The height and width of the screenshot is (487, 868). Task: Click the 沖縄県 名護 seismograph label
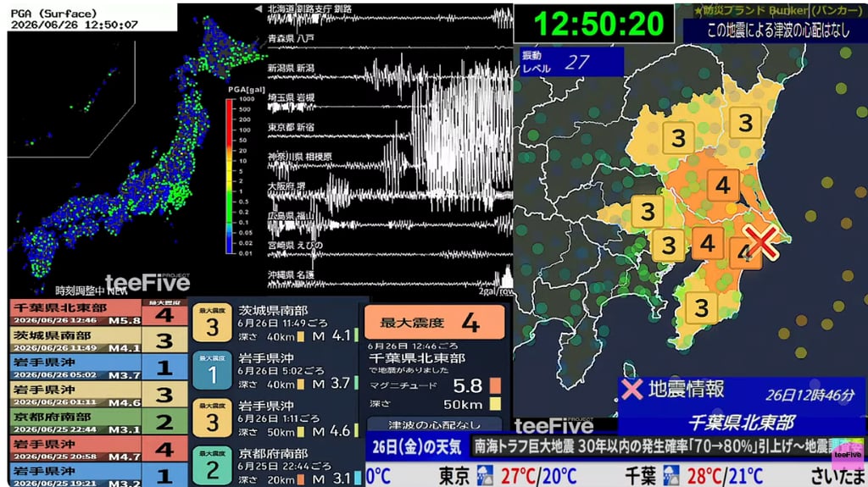(x=292, y=274)
